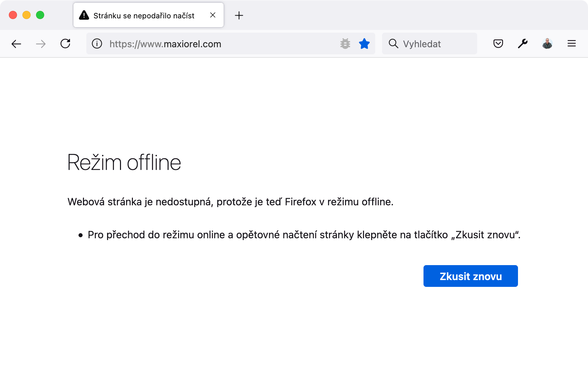Toggle the bookmark star for this page
588x380 pixels.
click(x=364, y=44)
